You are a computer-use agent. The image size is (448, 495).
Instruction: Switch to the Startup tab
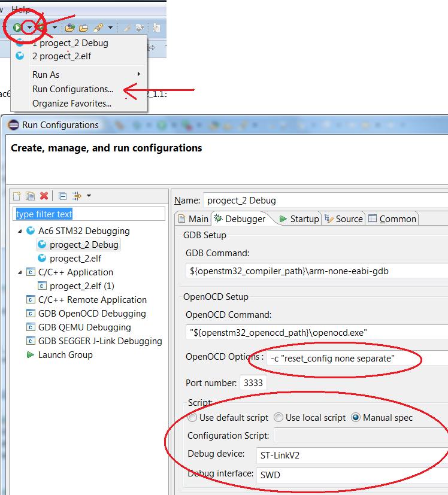point(299,219)
